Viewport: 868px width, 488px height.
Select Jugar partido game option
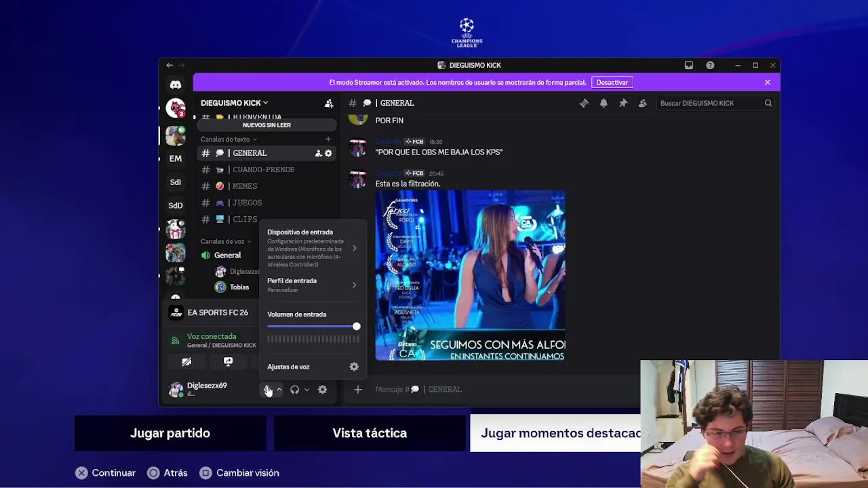(x=170, y=433)
